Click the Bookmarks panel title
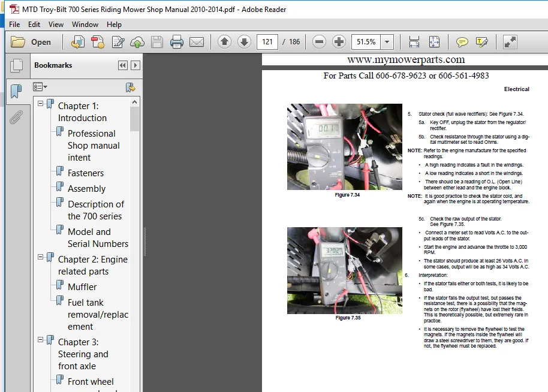 53,65
